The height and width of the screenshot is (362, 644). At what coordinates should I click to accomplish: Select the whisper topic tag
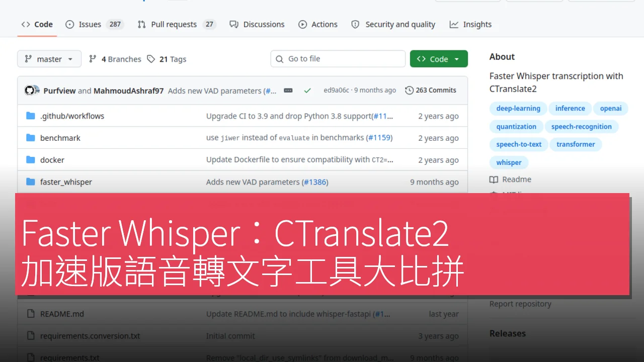(x=509, y=162)
